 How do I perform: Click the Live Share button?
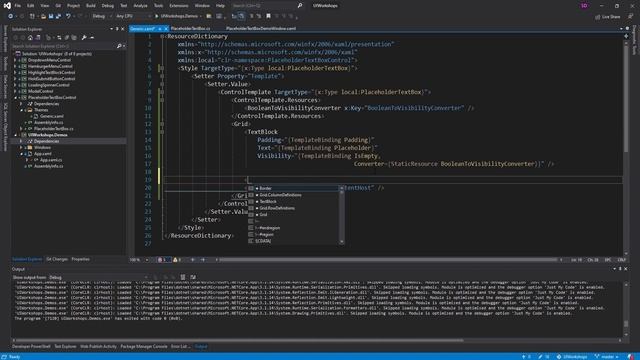click(x=607, y=17)
